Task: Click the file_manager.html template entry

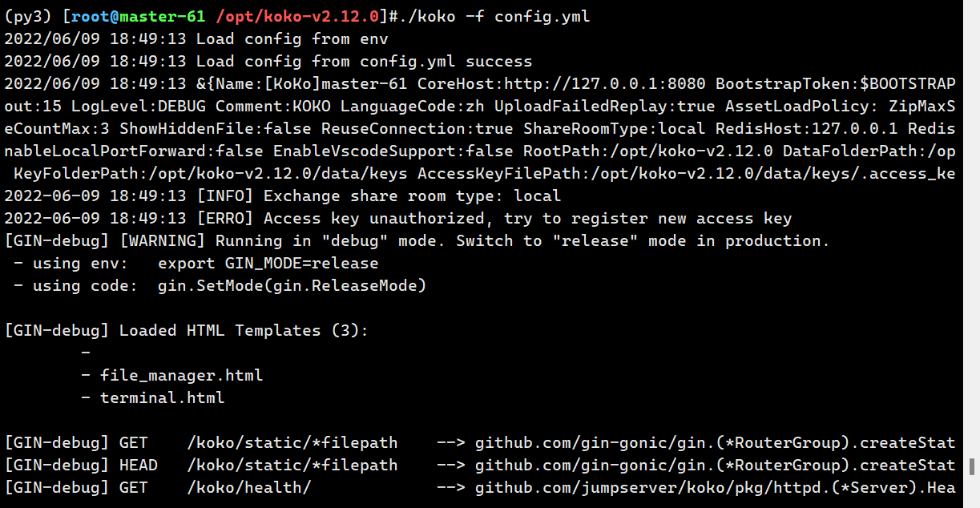Action: point(182,375)
